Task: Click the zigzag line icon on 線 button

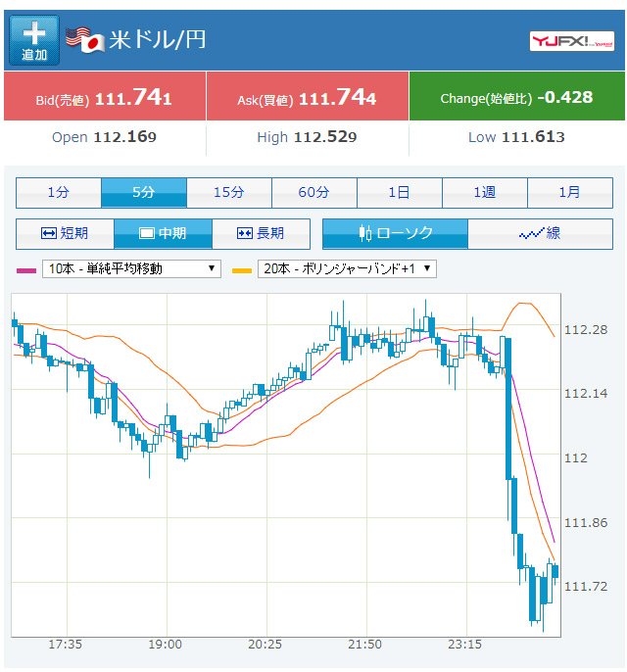Action: (531, 233)
